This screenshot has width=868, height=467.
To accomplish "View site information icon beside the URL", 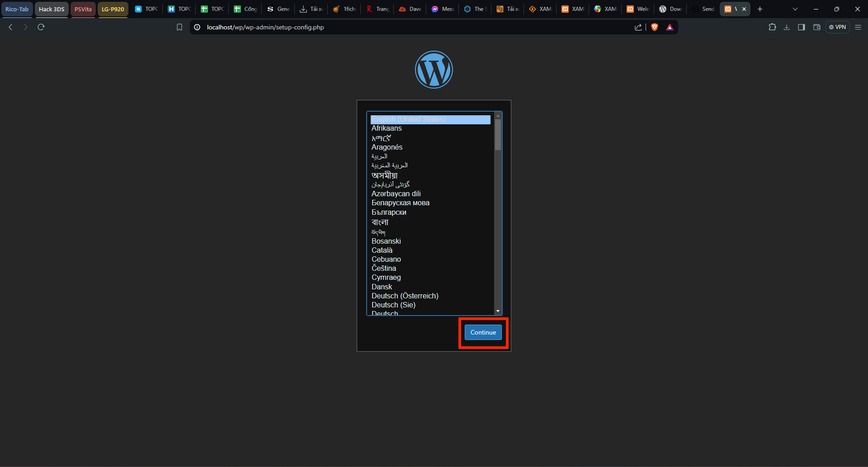I will click(x=197, y=27).
